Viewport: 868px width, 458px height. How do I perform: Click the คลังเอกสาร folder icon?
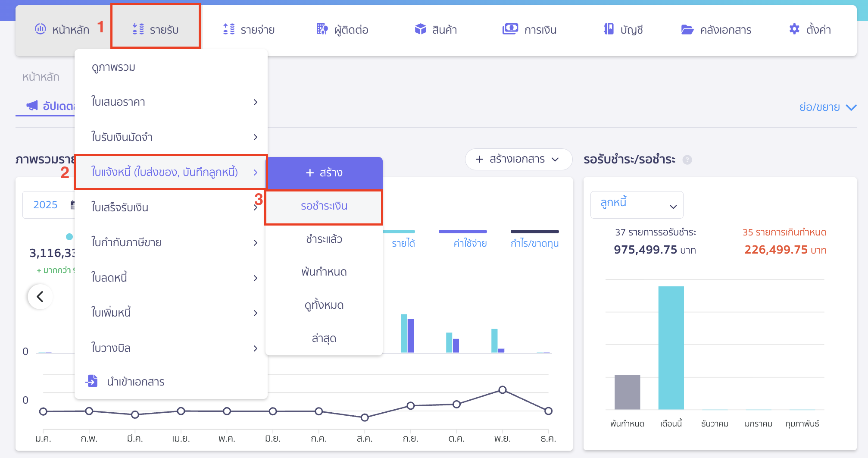[687, 29]
